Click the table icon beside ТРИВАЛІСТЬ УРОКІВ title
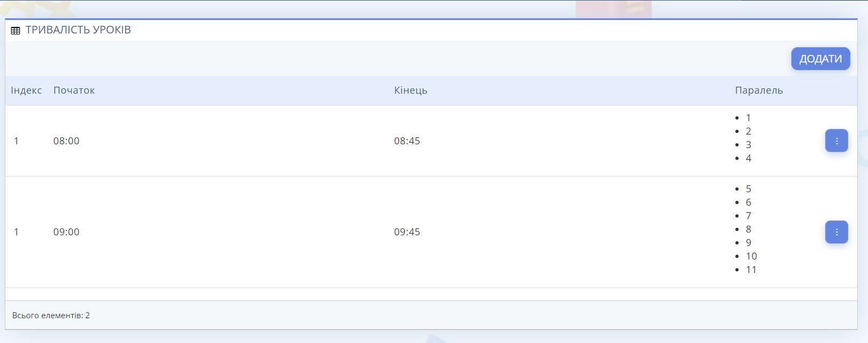Viewport: 868px width, 343px height. (16, 31)
